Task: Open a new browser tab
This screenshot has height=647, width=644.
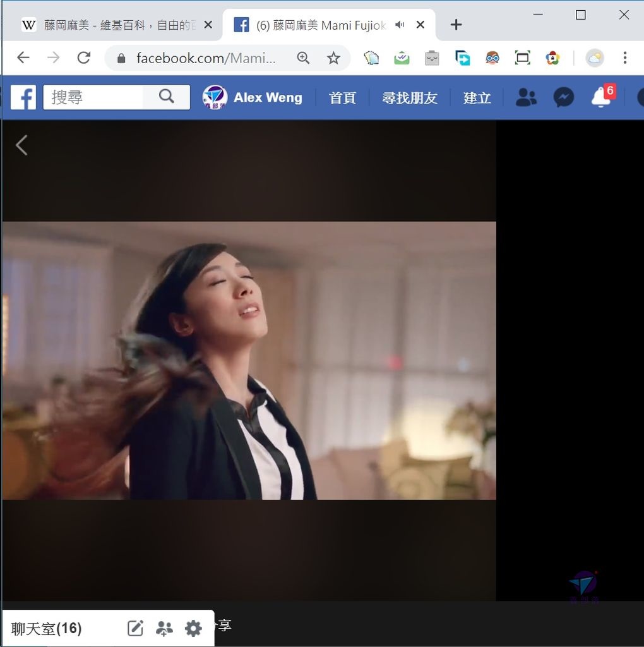Action: tap(456, 25)
